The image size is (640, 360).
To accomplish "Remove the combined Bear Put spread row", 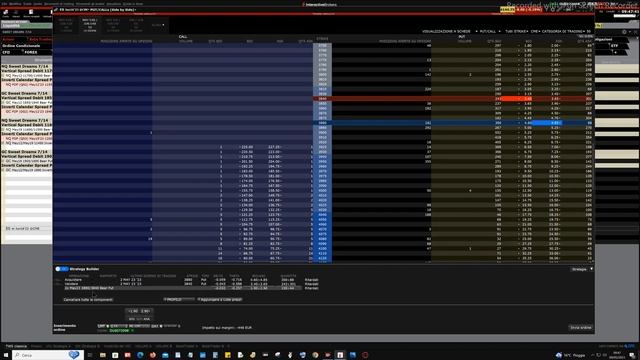I will (x=311, y=288).
